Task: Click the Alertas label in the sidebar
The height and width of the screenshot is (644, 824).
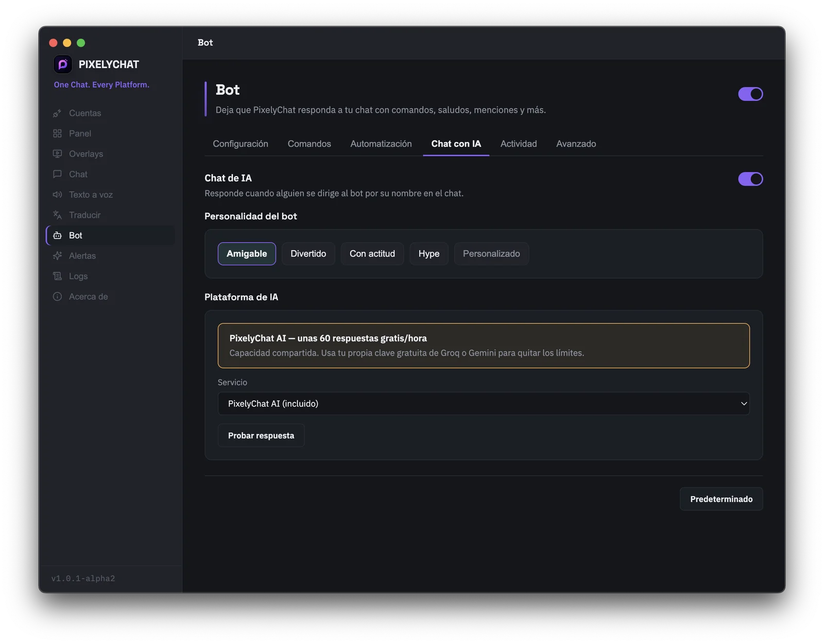Action: coord(82,256)
